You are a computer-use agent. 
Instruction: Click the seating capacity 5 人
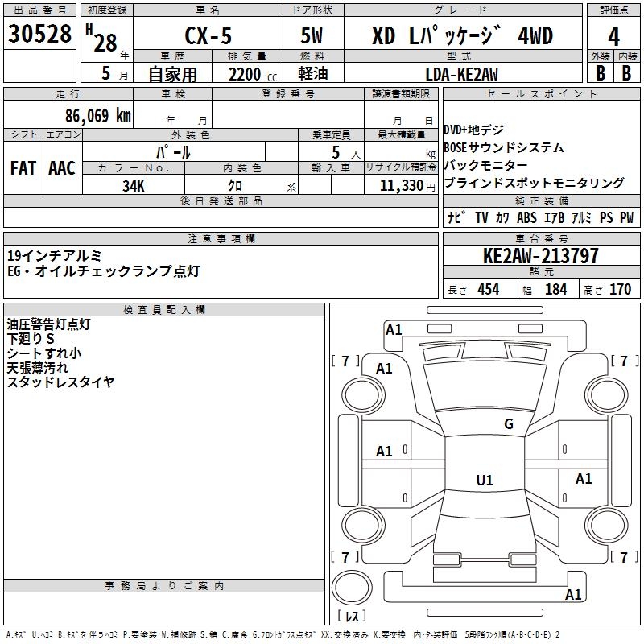pyautogui.click(x=346, y=152)
